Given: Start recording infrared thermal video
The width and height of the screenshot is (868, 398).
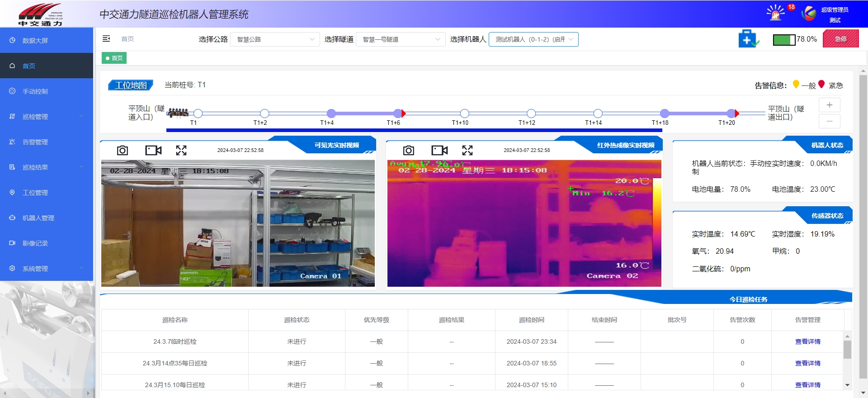Looking at the screenshot, I should pos(439,150).
